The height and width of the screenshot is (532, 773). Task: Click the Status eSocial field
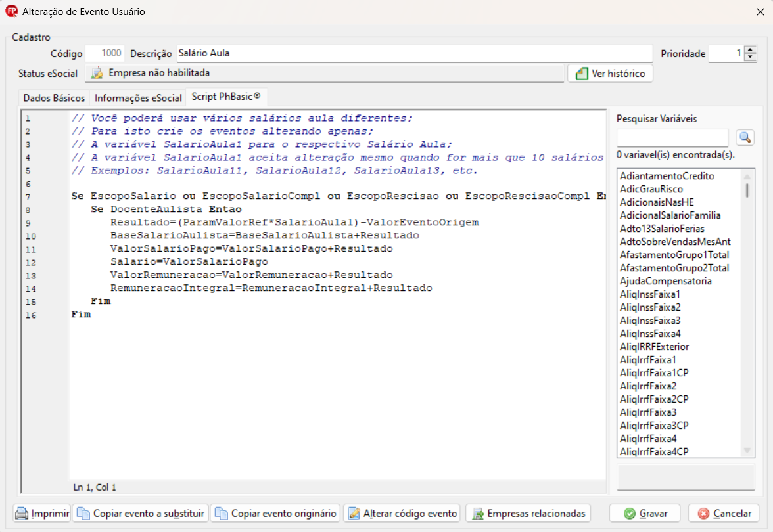(325, 73)
